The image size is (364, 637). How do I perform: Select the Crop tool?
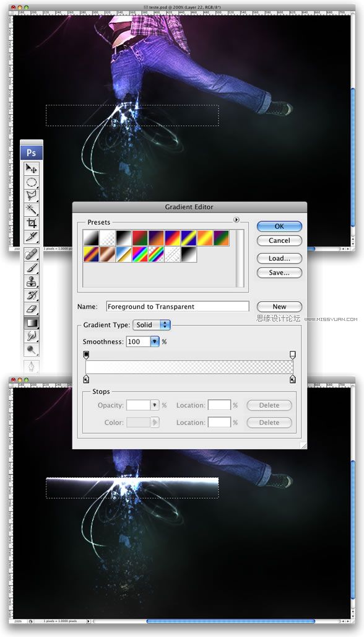pos(31,223)
